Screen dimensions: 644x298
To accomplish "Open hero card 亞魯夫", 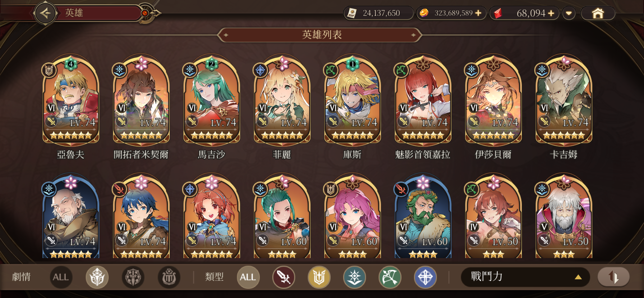I will pos(71,99).
